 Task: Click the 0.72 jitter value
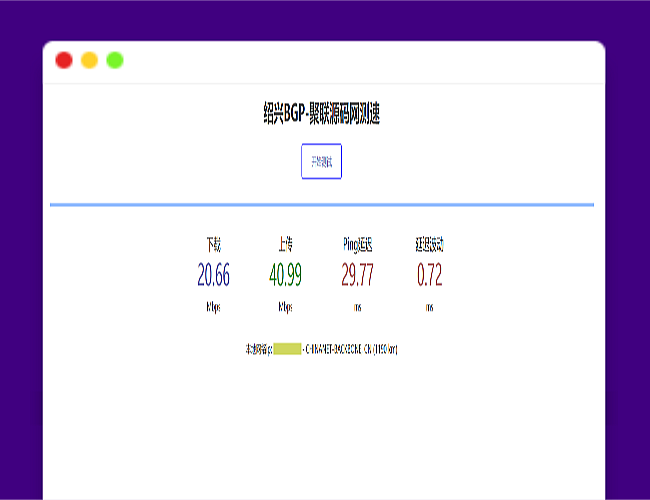pos(429,274)
